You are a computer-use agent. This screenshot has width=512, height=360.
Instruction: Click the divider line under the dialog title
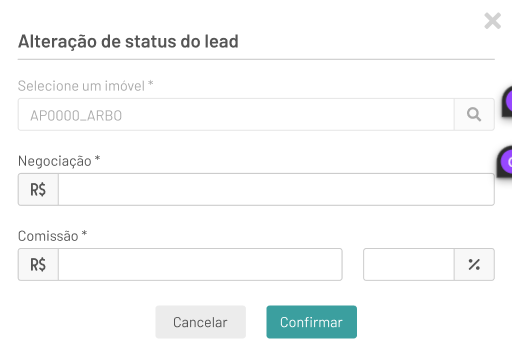click(x=256, y=60)
